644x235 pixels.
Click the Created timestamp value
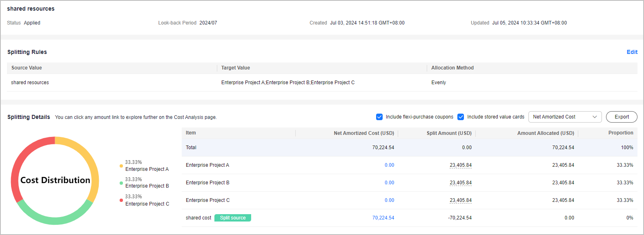(x=367, y=23)
